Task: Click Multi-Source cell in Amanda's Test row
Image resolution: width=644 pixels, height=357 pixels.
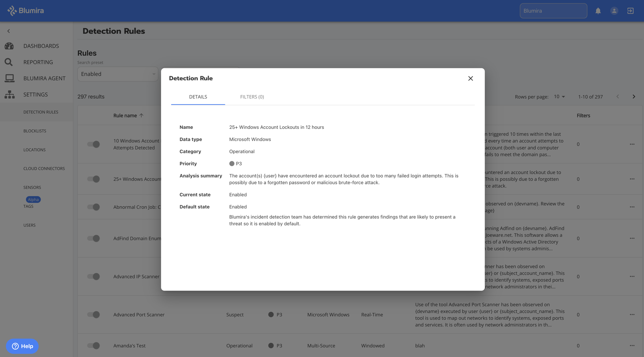Action: pyautogui.click(x=321, y=345)
